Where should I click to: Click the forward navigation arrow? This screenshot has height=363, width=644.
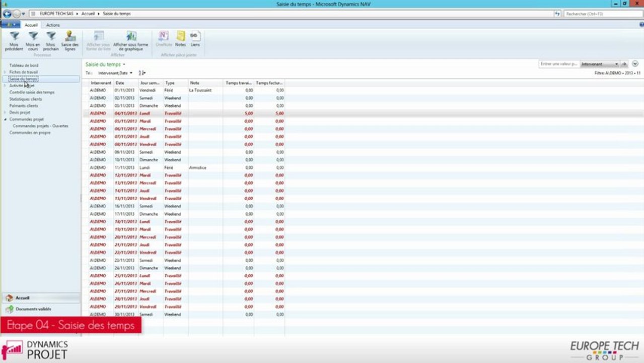click(17, 14)
